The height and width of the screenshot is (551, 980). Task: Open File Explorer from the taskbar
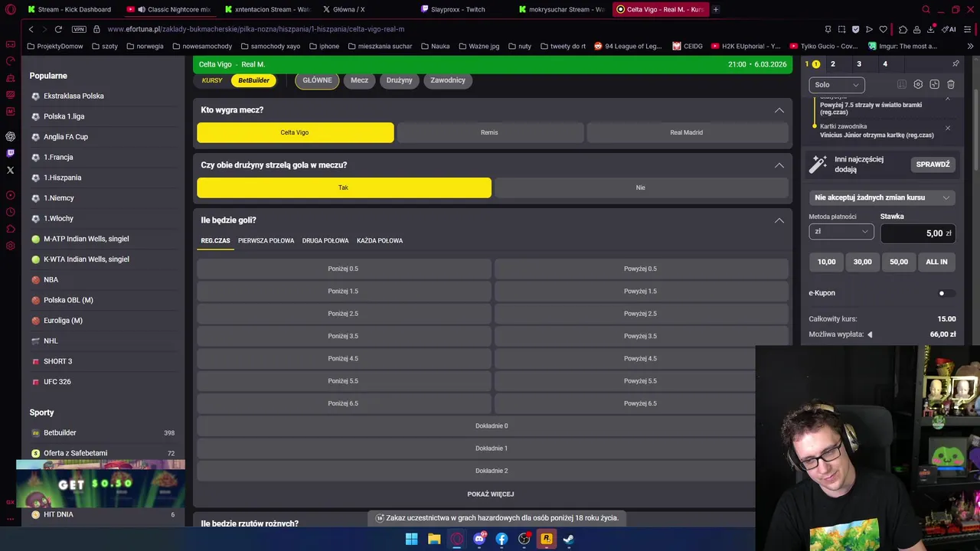click(434, 539)
